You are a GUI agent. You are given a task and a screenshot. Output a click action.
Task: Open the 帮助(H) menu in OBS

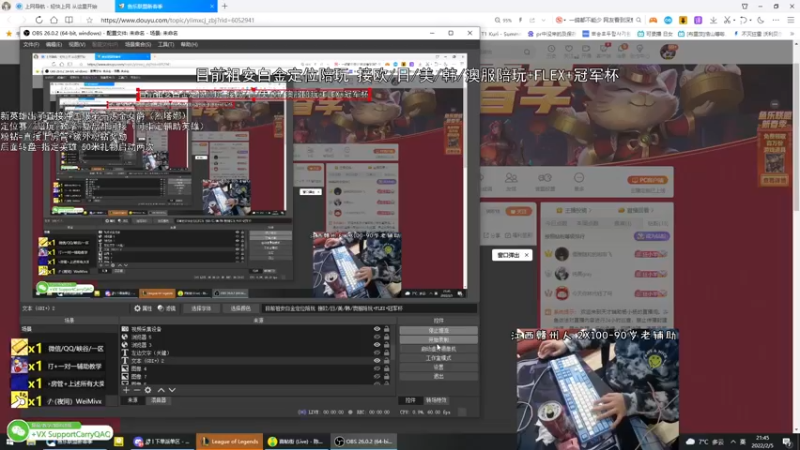tap(189, 44)
